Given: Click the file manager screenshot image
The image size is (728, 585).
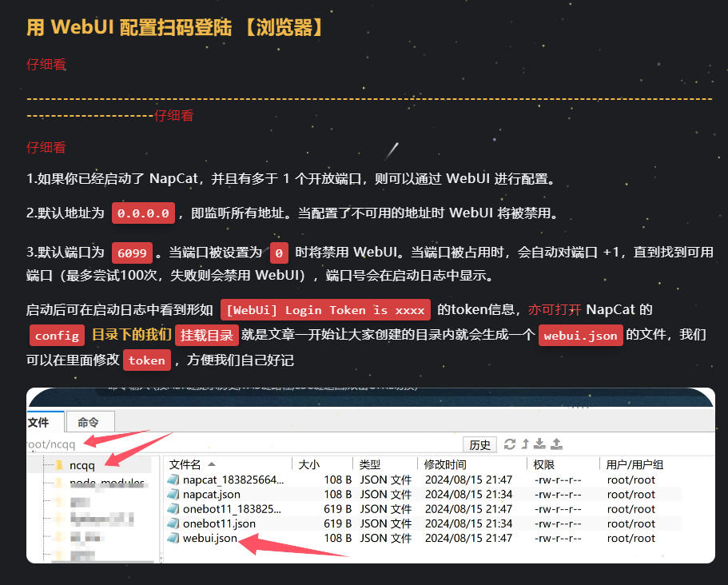Looking at the screenshot, I should coord(371,476).
